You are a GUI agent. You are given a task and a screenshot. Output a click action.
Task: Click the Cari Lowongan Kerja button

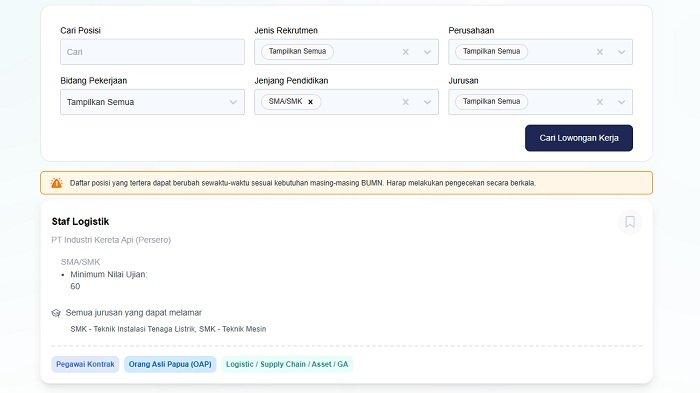[x=579, y=138]
